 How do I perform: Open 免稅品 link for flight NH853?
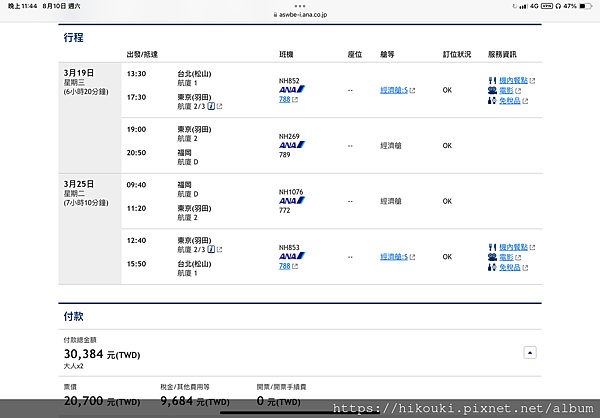[510, 267]
